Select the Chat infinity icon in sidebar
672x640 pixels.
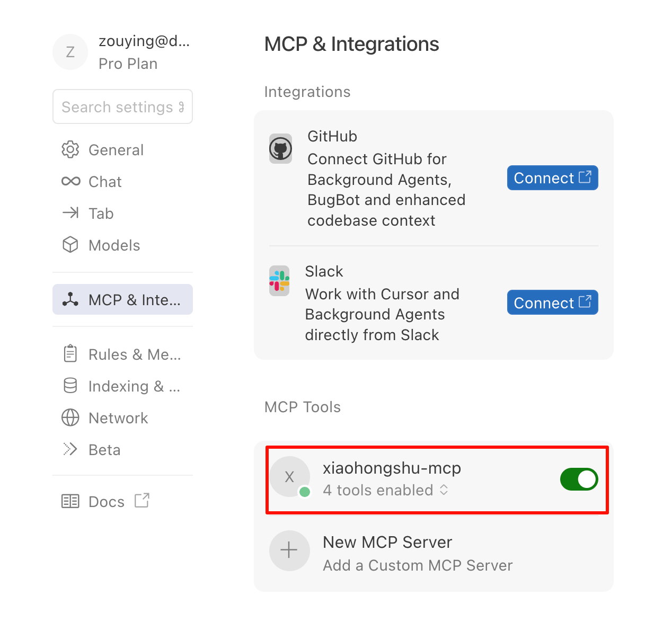coord(70,181)
